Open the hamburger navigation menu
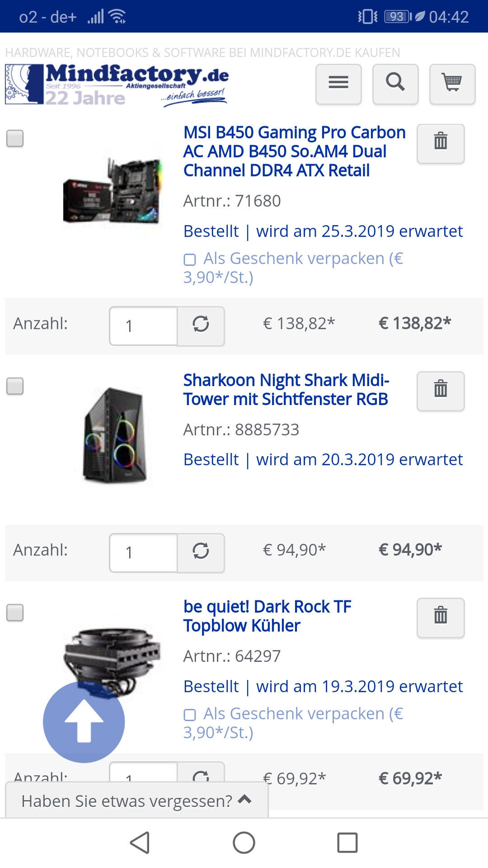This screenshot has height=868, width=488. [x=338, y=84]
